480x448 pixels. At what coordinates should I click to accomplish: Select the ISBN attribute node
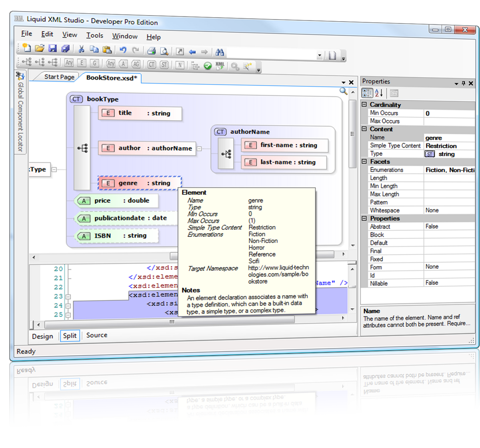(116, 236)
